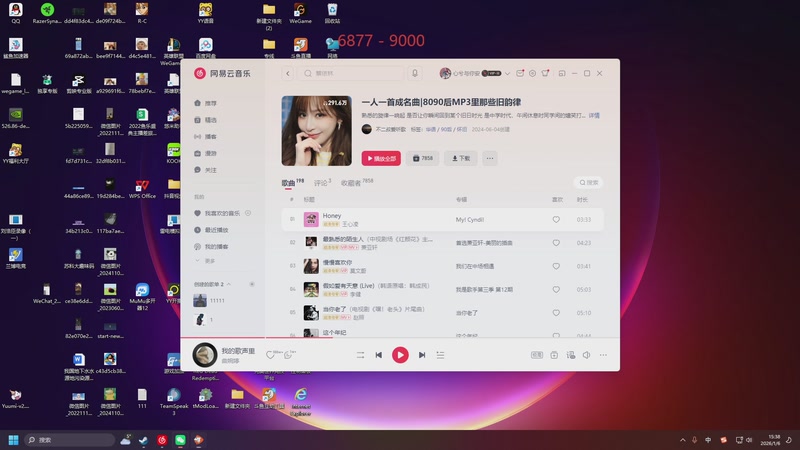Toggle the lyrics icon beside the next button
This screenshot has height=450, width=800.
(440, 355)
